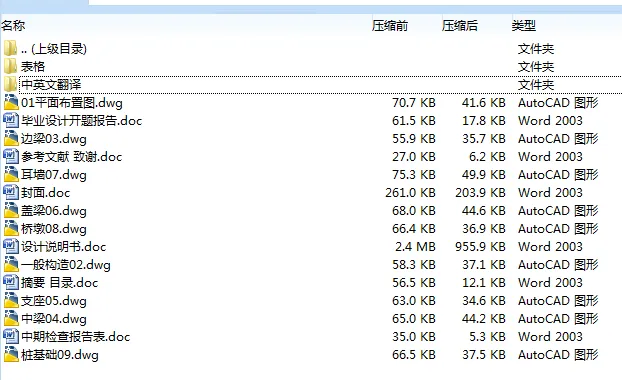Click the 17.8 KB compressed size
The height and width of the screenshot is (380, 622).
pyautogui.click(x=484, y=121)
